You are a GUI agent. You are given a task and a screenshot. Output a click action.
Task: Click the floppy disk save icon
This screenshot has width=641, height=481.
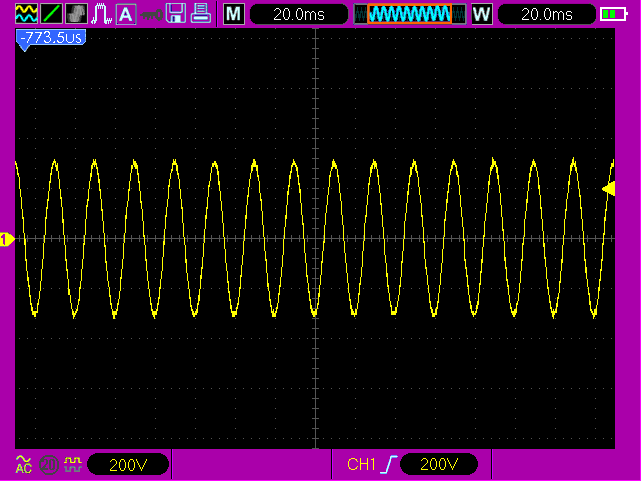click(176, 14)
